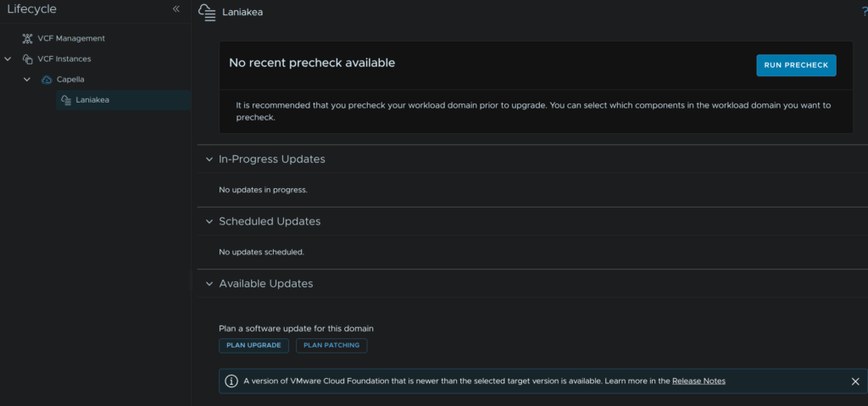Click the VCF Instances icon in tree
This screenshot has width=868, height=406.
tap(28, 58)
